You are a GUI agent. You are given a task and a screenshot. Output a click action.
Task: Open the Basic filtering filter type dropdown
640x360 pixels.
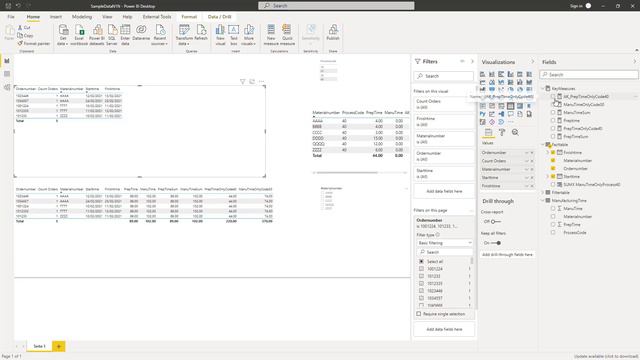point(444,243)
